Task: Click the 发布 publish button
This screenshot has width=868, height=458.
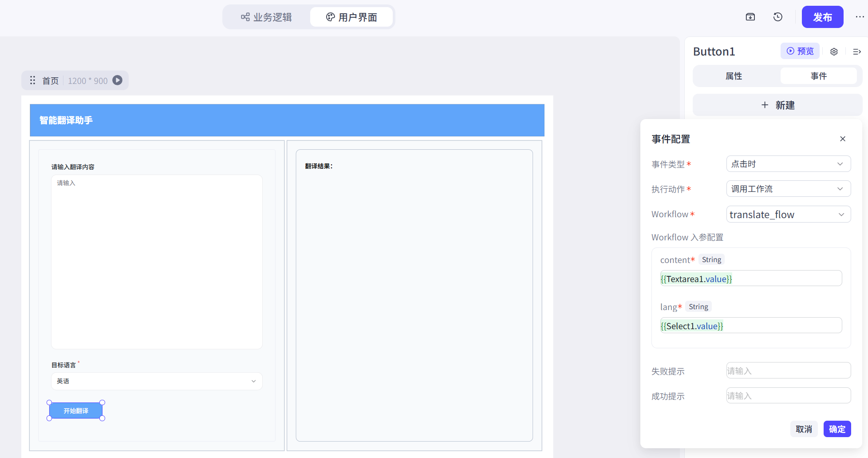Action: tap(822, 17)
